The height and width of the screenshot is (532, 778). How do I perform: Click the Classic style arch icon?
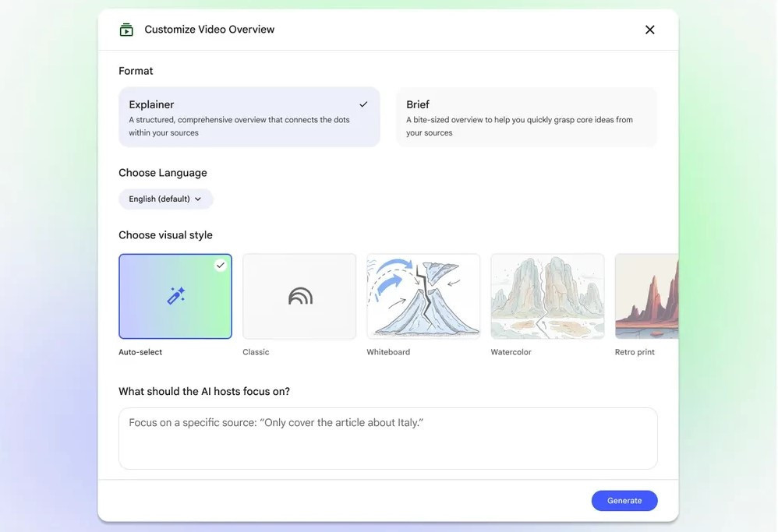coord(300,296)
